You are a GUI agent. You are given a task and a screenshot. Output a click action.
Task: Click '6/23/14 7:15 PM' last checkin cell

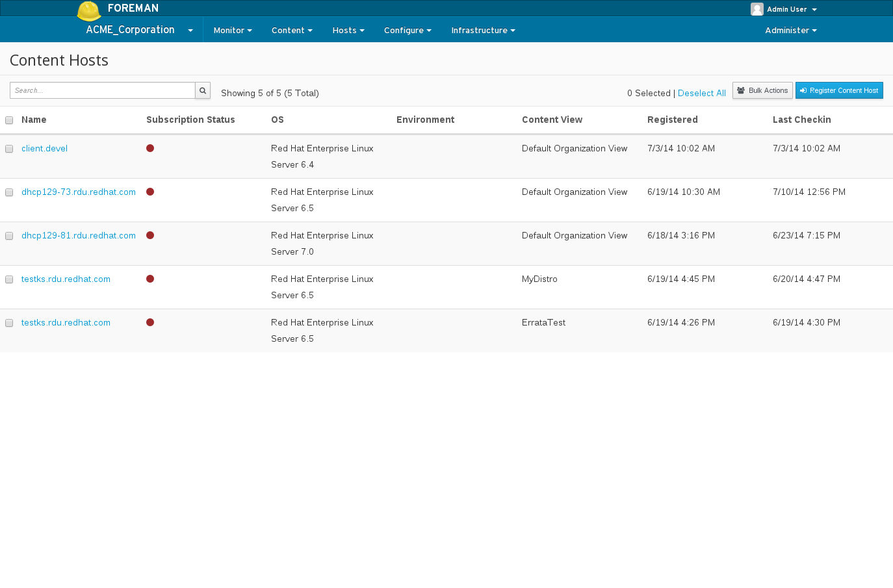pyautogui.click(x=807, y=235)
